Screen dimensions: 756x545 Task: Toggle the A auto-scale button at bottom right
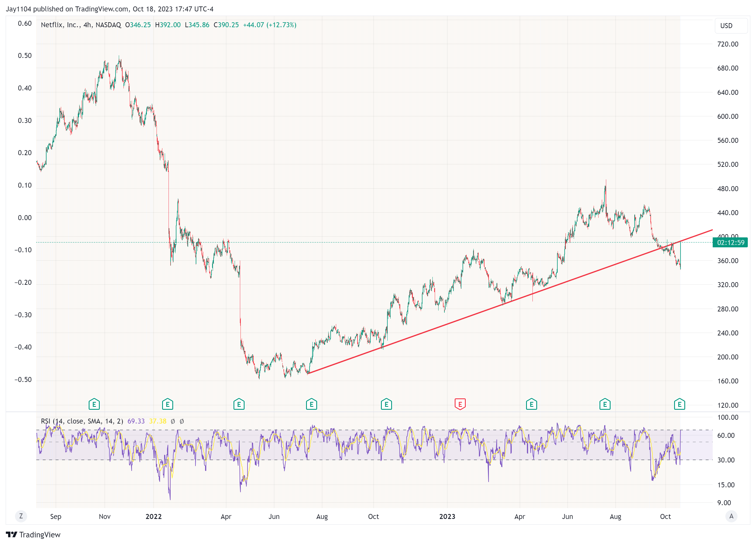(731, 516)
